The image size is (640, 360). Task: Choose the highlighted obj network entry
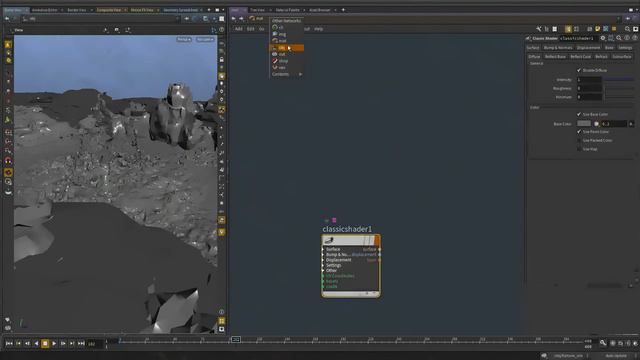click(x=287, y=48)
